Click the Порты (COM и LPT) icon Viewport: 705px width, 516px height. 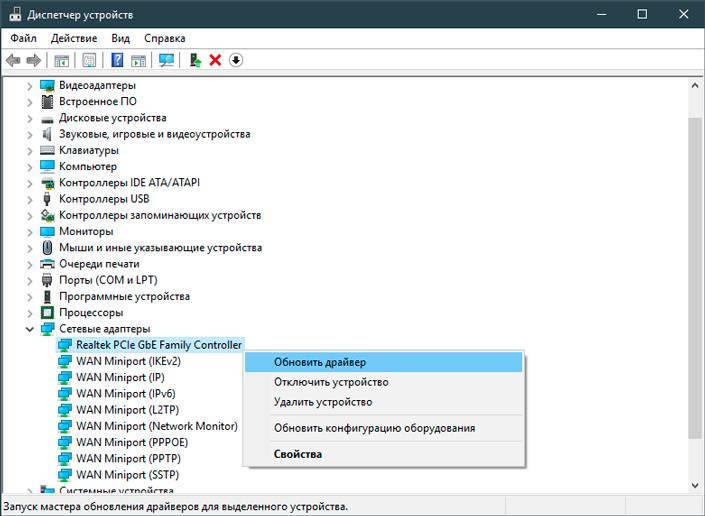[x=47, y=280]
